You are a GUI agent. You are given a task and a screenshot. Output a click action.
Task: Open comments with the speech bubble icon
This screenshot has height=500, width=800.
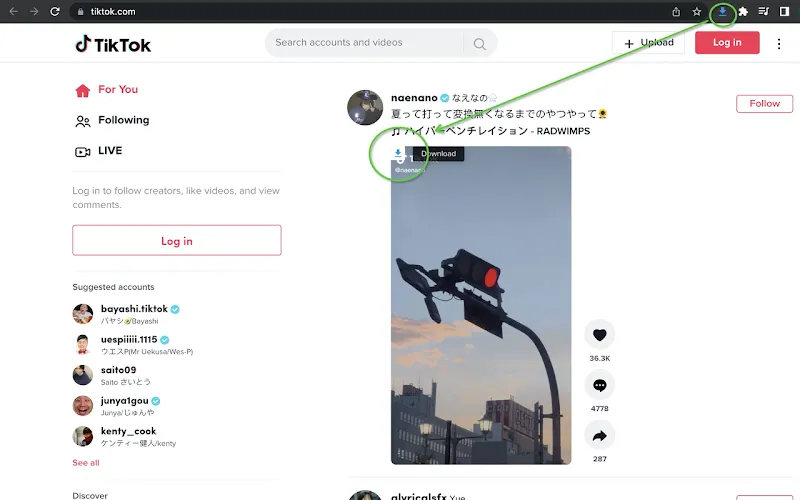tap(599, 385)
